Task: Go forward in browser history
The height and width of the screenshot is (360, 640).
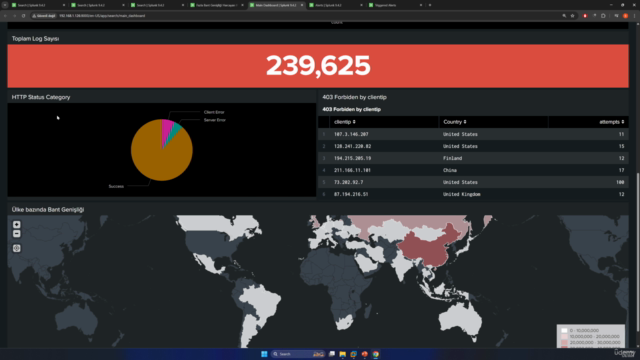Action: tap(14, 16)
